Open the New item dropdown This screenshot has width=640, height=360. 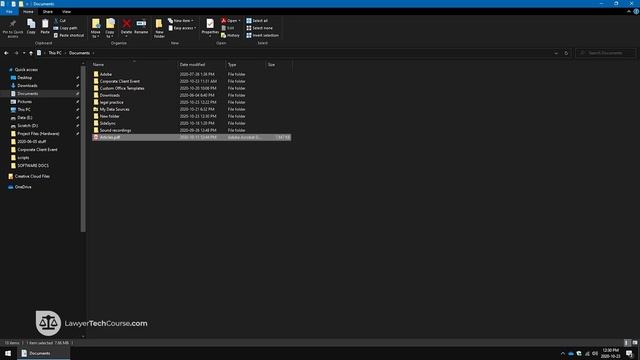181,20
